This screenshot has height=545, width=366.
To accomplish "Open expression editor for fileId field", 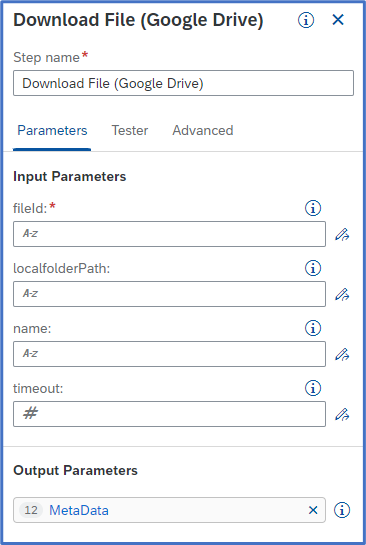I will click(x=342, y=234).
